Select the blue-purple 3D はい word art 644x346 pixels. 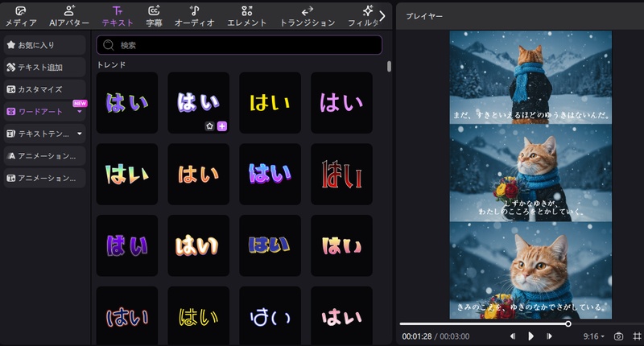tap(270, 174)
